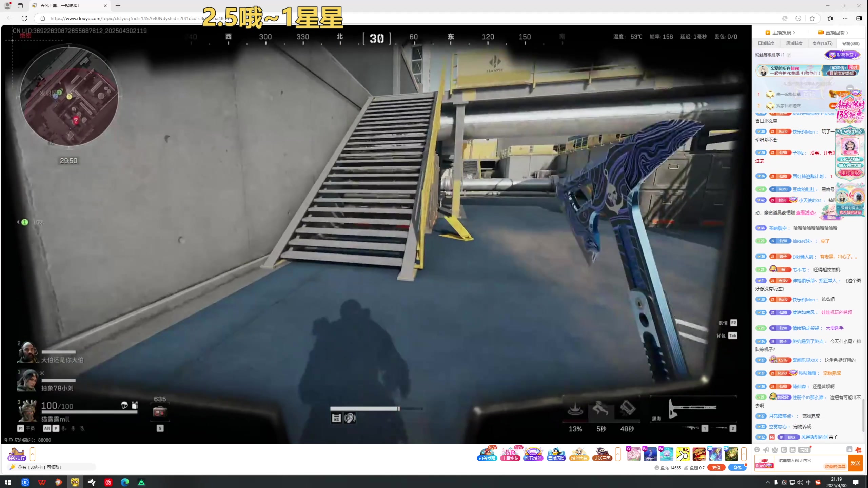Image resolution: width=868 pixels, height=488 pixels.
Task: Toggle the Chinese input method indicator
Action: pos(808,482)
